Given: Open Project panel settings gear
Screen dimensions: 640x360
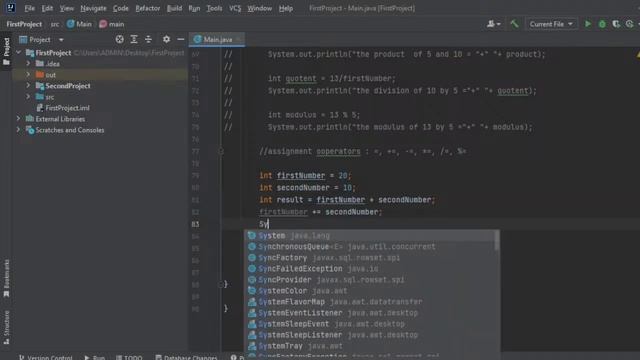Looking at the screenshot, I should click(x=166, y=39).
